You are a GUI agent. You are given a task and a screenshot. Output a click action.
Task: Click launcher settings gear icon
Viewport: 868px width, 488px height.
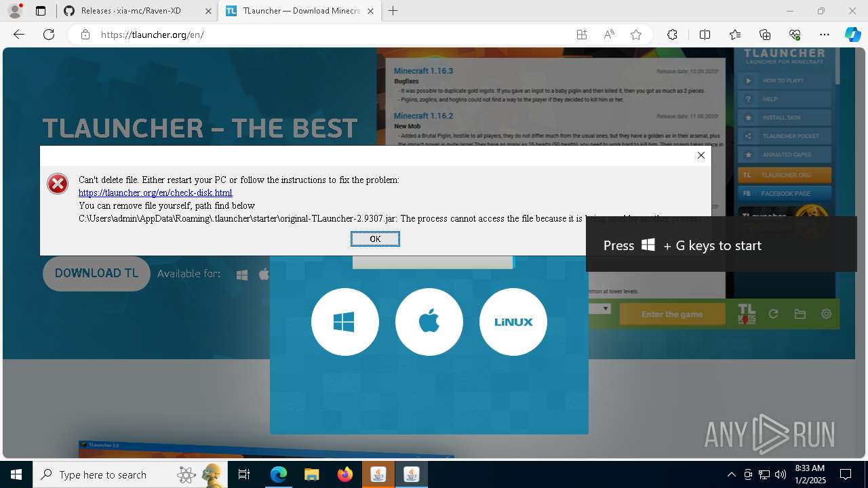pos(826,314)
